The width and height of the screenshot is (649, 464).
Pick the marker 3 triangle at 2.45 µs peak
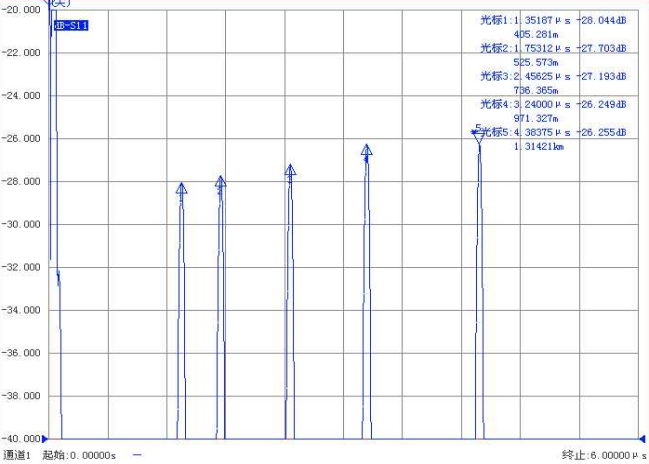click(290, 172)
